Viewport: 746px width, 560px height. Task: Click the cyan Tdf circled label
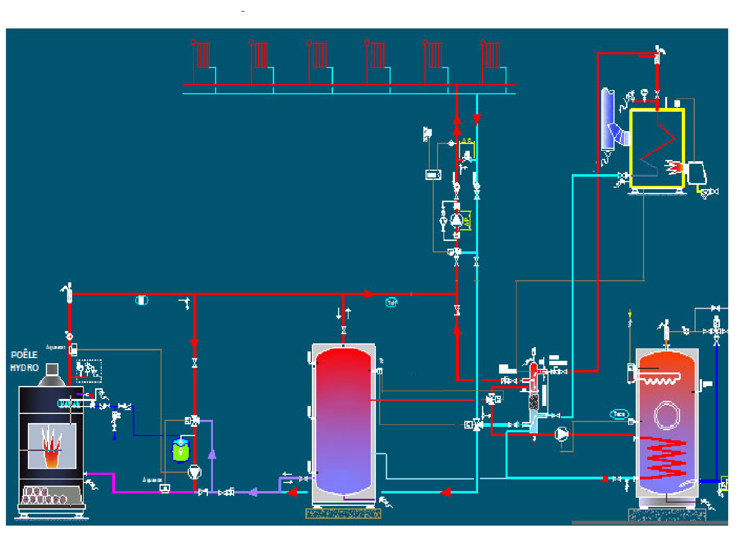tap(391, 303)
